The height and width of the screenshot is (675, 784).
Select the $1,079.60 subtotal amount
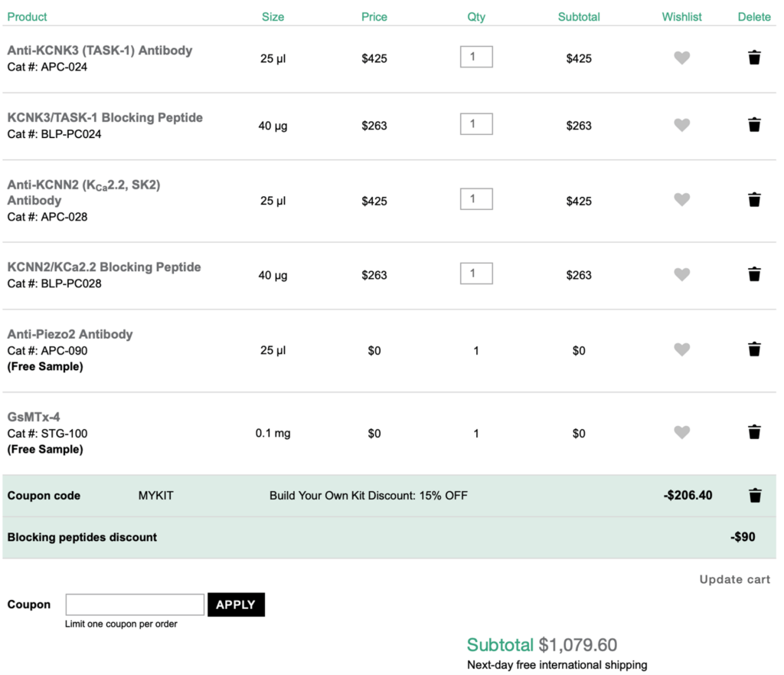coord(577,645)
